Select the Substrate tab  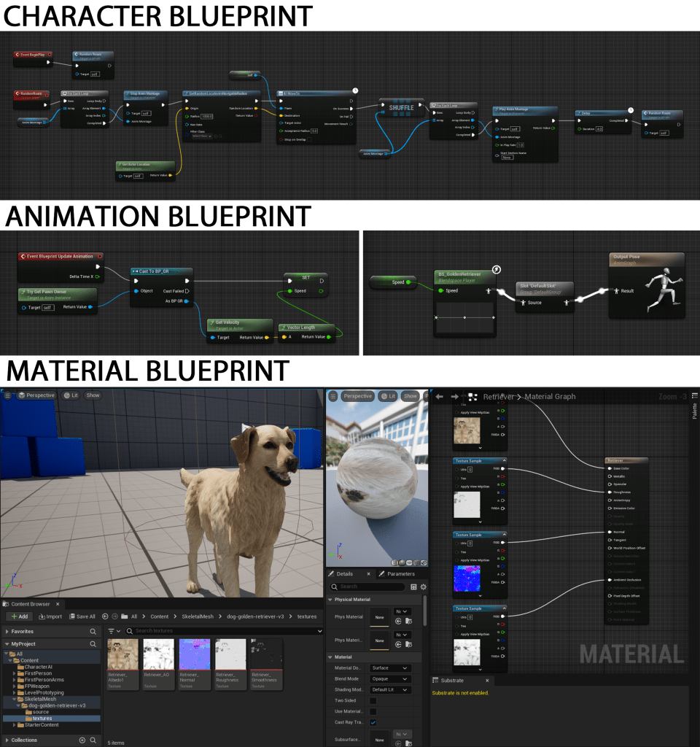click(451, 681)
